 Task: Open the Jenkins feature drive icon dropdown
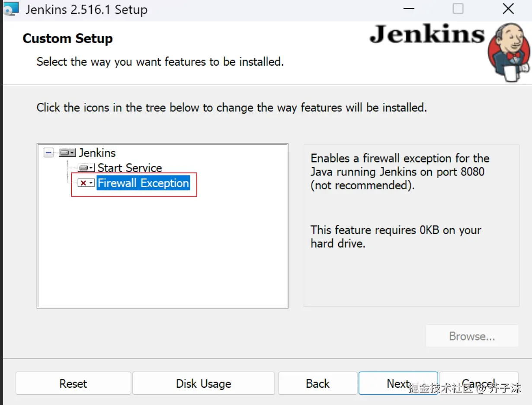(x=67, y=153)
